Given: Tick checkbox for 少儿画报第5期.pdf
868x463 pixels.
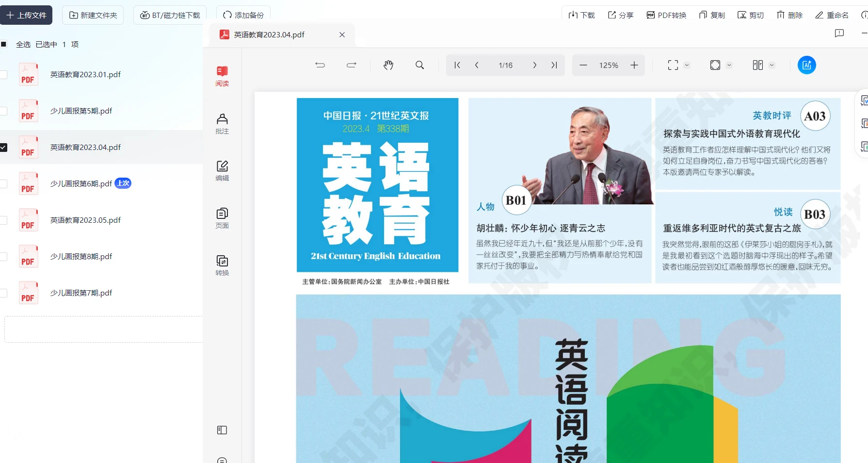Looking at the screenshot, I should point(3,111).
